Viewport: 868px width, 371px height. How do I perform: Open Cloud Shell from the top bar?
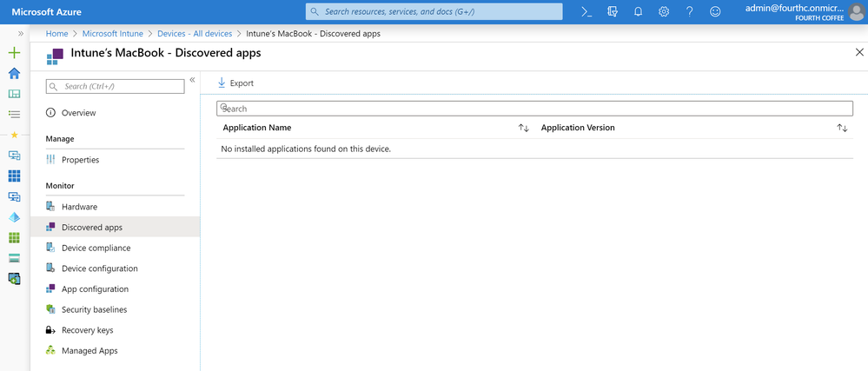(x=586, y=11)
